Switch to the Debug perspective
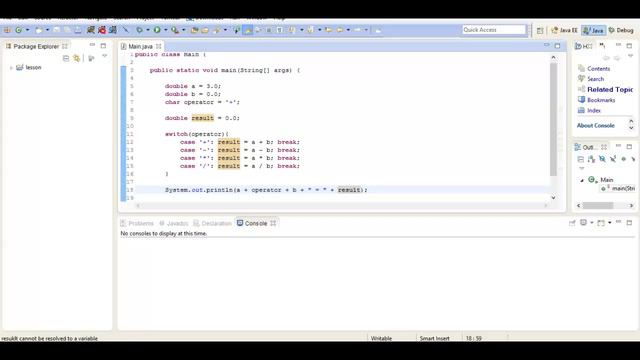This screenshot has height=360, width=640. point(621,30)
